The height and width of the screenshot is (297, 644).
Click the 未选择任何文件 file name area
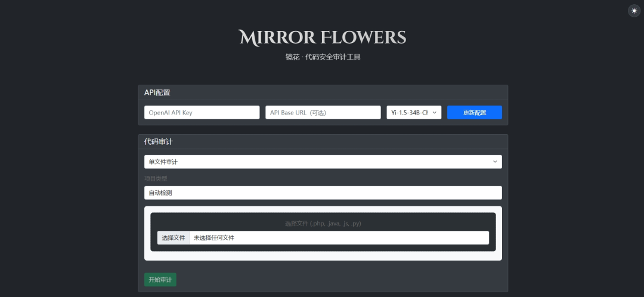point(339,238)
